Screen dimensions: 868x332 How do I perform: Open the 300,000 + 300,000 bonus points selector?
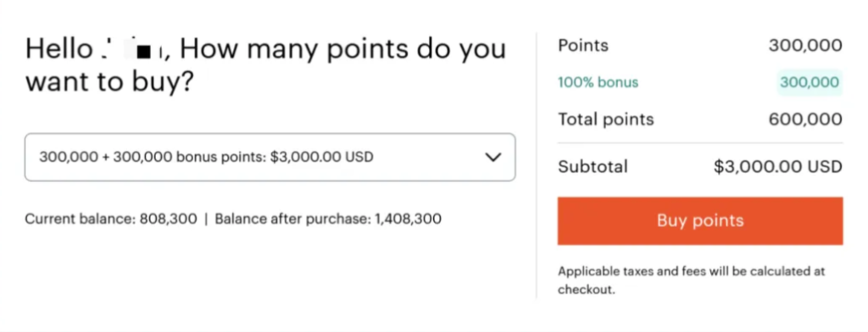[270, 158]
